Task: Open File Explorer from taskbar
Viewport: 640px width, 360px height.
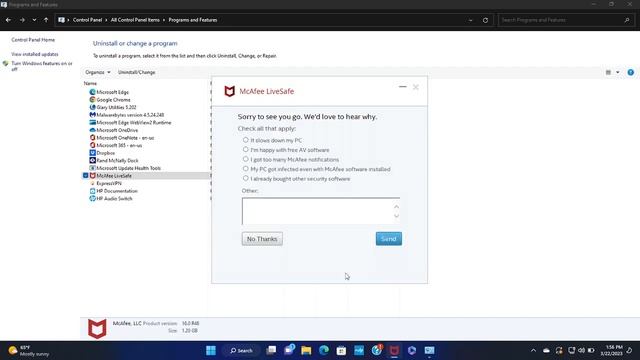Action: pyautogui.click(x=306, y=351)
